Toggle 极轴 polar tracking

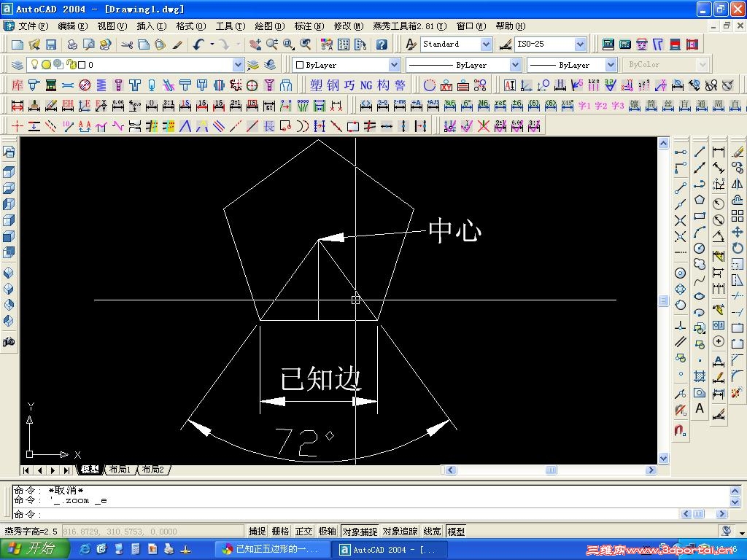pos(328,531)
